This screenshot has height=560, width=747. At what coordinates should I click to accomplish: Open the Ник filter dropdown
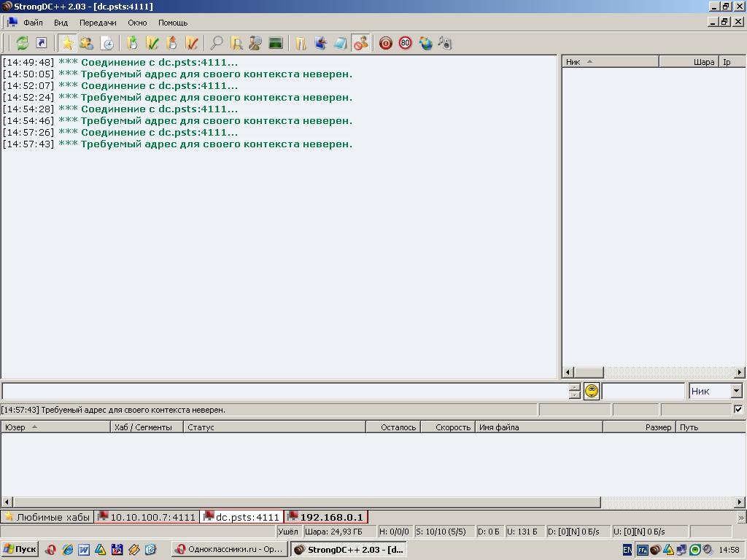coord(736,392)
